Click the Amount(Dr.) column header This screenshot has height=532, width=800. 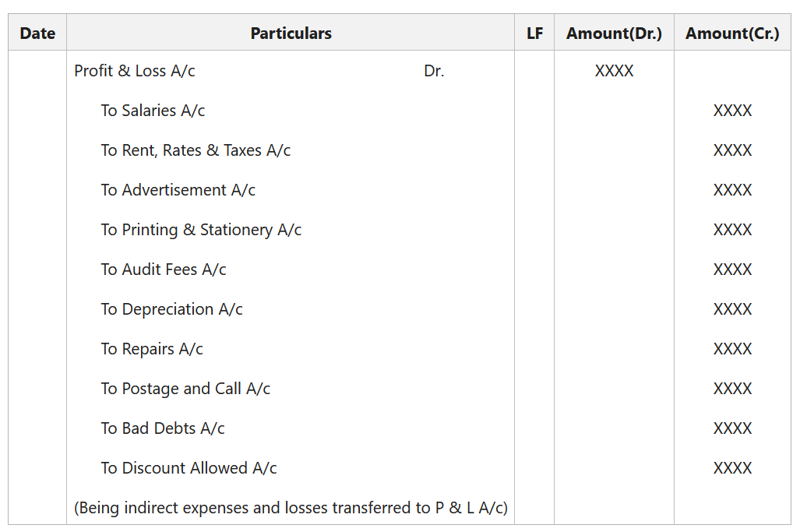pyautogui.click(x=614, y=33)
